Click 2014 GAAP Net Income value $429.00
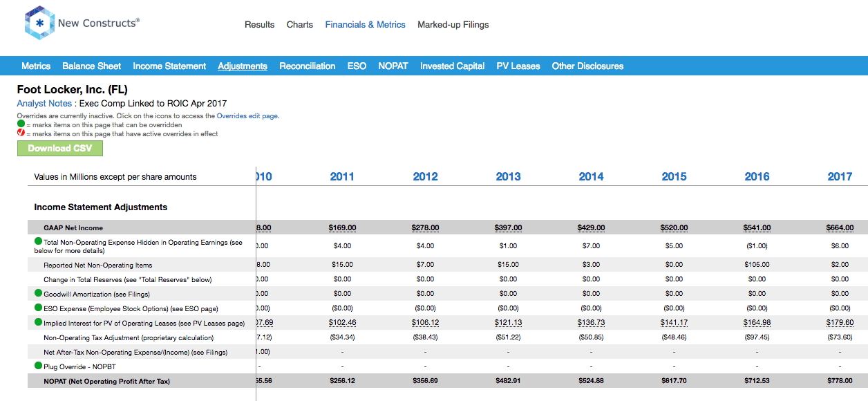Viewport: 868px width, 401px height. 591,228
